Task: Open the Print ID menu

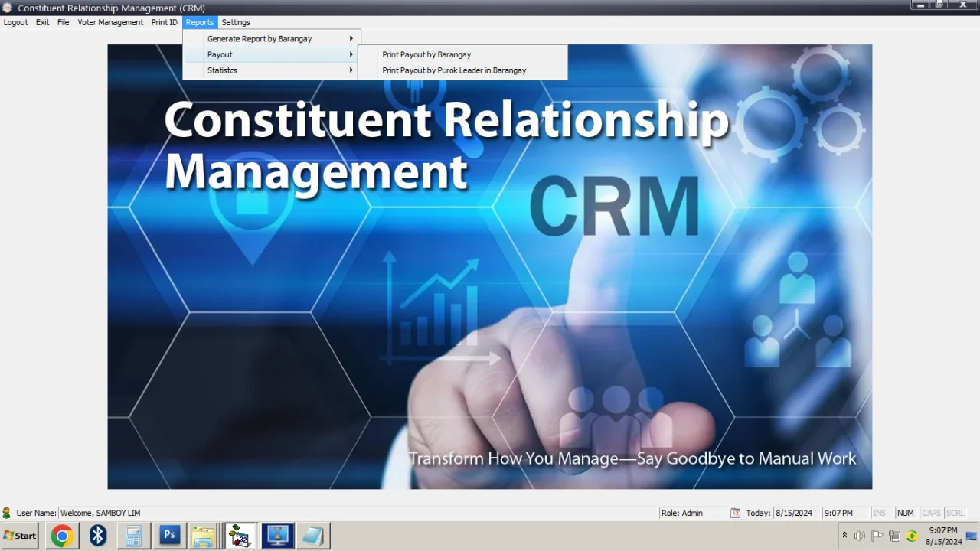Action: pos(164,22)
